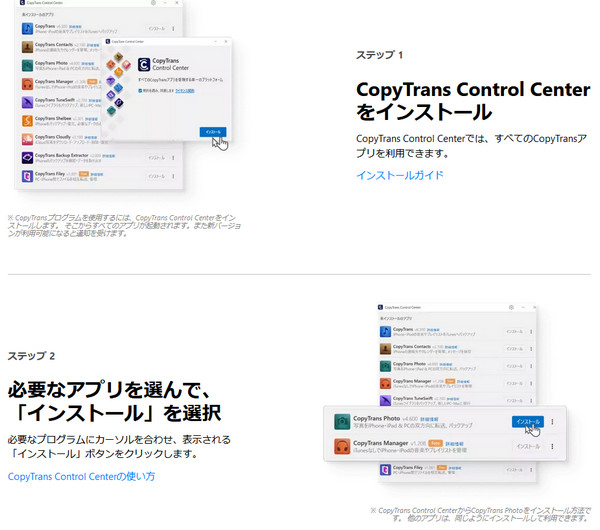Click CopyTrans Shelbee icon in Step 1 screenshot
The image size is (600, 530).
click(x=27, y=121)
